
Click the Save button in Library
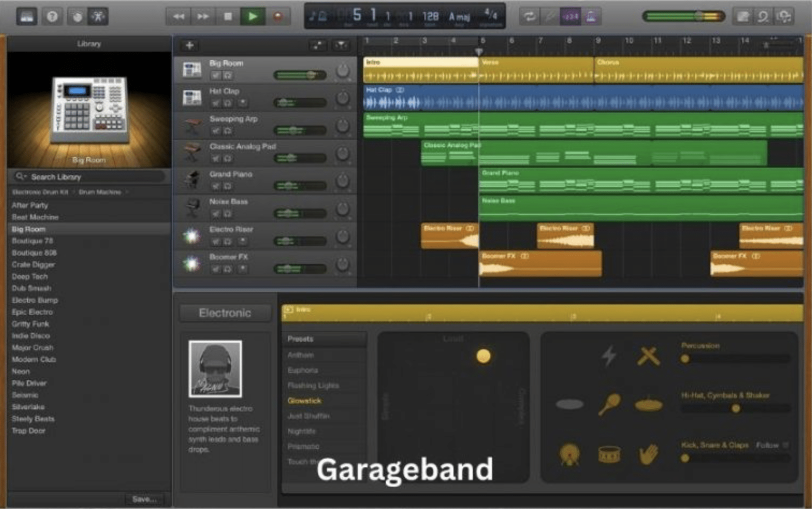(x=144, y=499)
